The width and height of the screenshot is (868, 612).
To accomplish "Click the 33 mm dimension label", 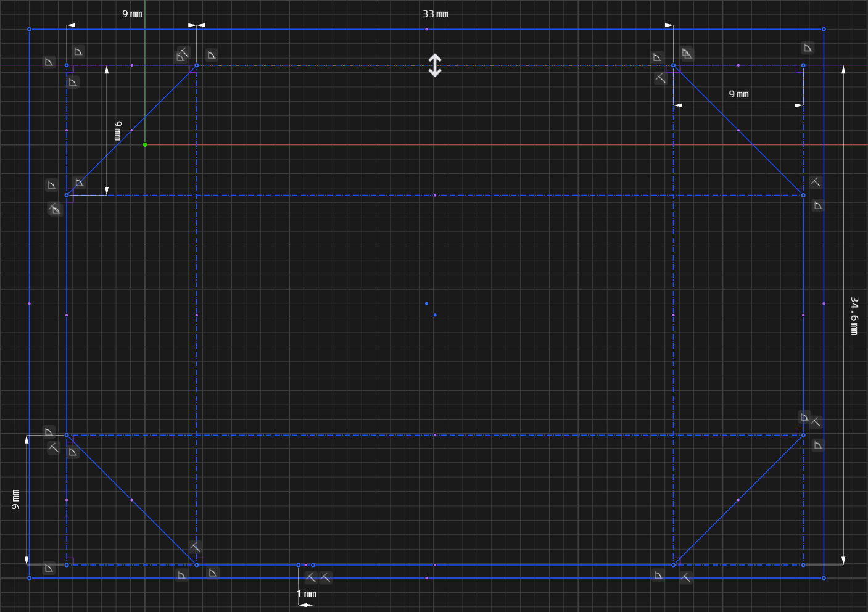I will pos(436,14).
